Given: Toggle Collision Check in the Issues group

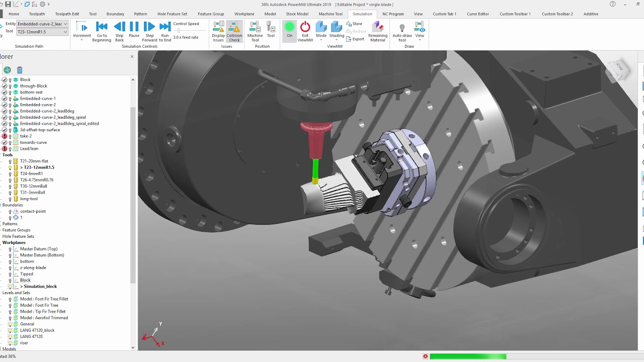Looking at the screenshot, I should point(234,29).
